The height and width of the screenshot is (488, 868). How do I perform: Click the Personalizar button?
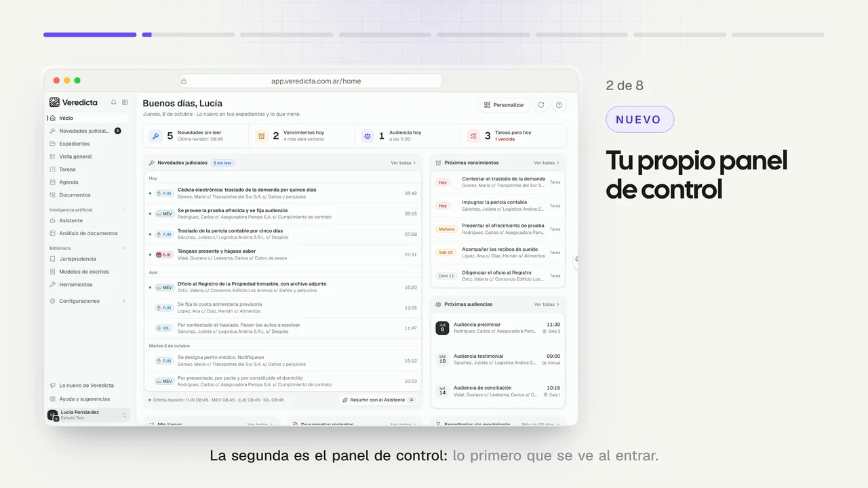[x=504, y=105]
